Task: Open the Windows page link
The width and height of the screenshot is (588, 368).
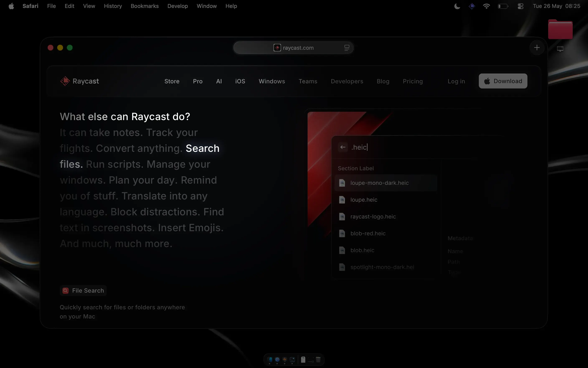Action: [x=272, y=81]
